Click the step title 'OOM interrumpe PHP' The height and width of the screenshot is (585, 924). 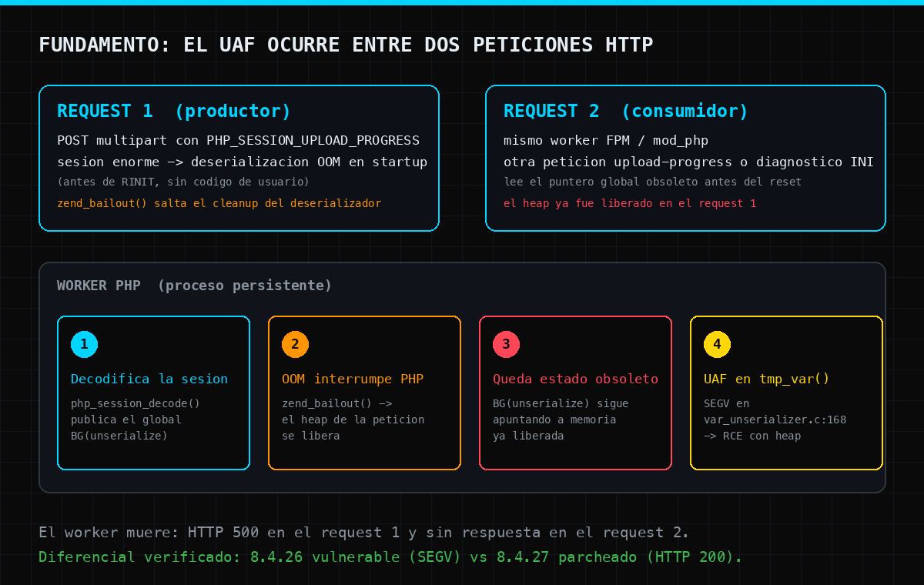[353, 379]
